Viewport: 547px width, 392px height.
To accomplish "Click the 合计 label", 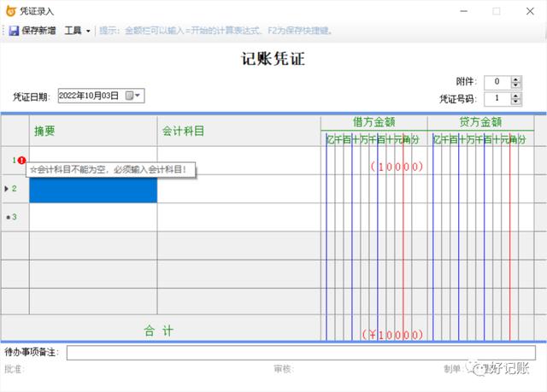I will pos(158,331).
